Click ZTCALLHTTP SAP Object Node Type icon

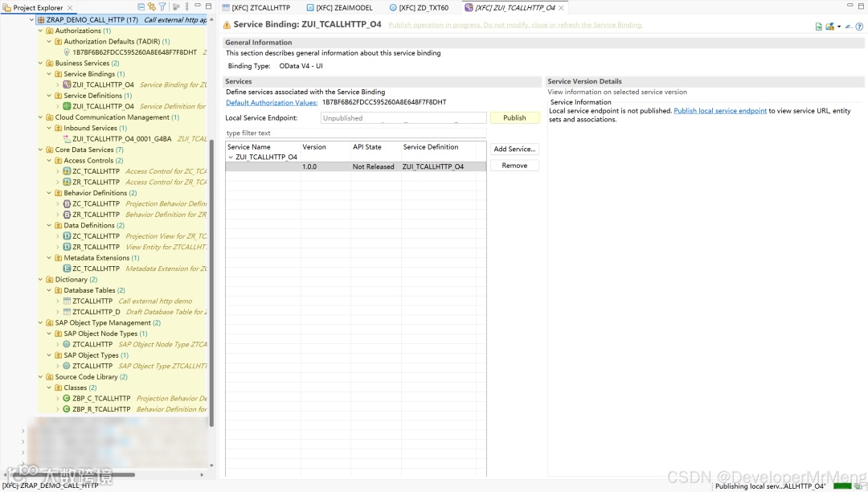(67, 344)
